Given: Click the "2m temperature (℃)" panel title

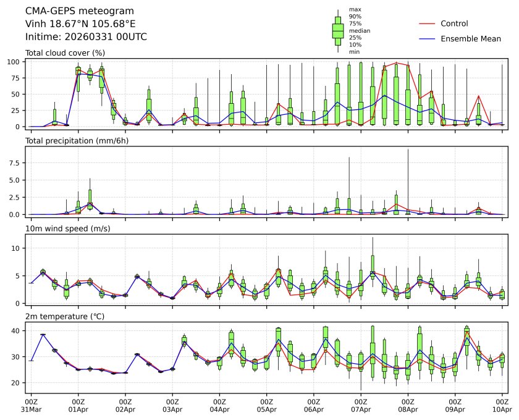Looking at the screenshot, I should pos(63,317).
